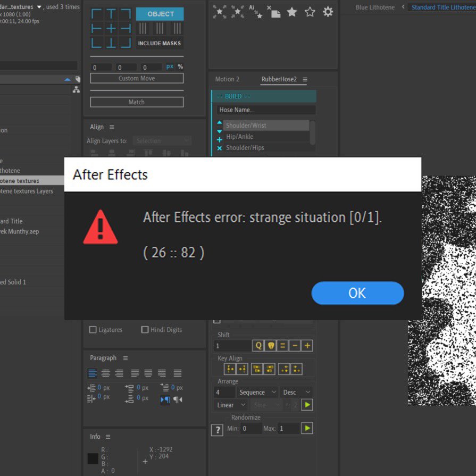This screenshot has height=476, width=476.
Task: Select center align text paragraph icon
Action: click(x=106, y=373)
